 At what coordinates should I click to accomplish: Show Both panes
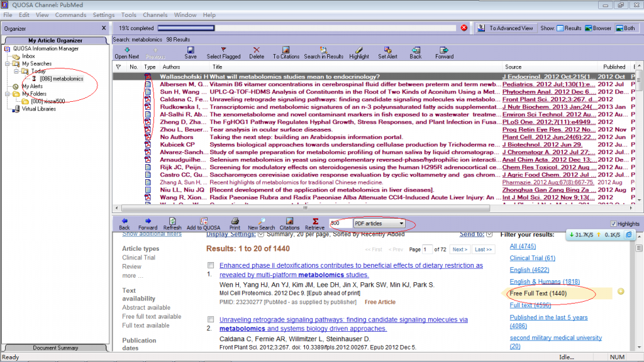tap(625, 28)
